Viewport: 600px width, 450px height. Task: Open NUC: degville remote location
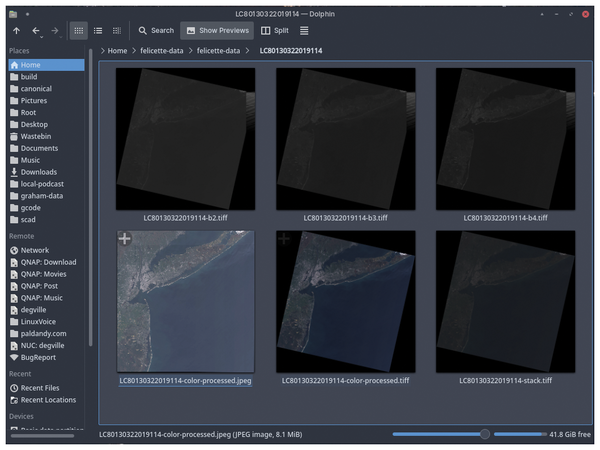pyautogui.click(x=46, y=346)
